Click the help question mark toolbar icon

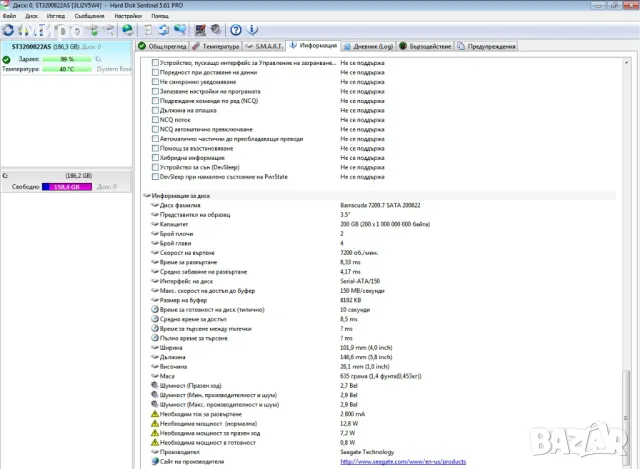[x=235, y=30]
